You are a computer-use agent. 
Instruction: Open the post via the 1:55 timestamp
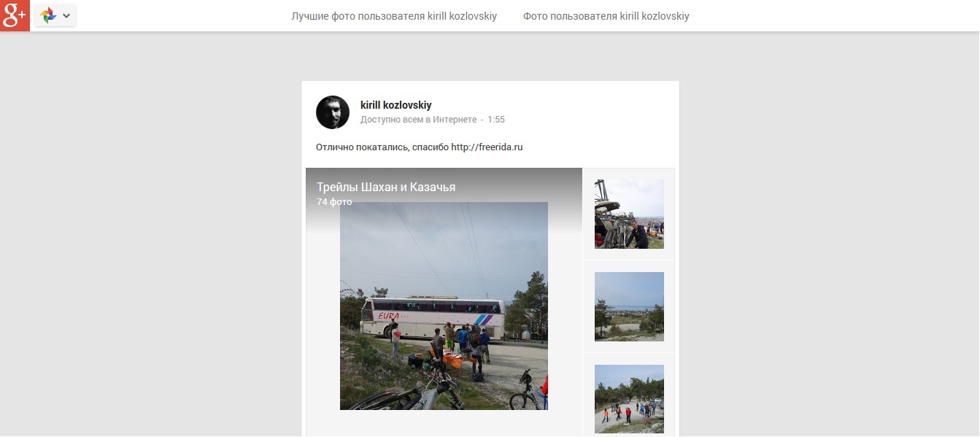496,120
